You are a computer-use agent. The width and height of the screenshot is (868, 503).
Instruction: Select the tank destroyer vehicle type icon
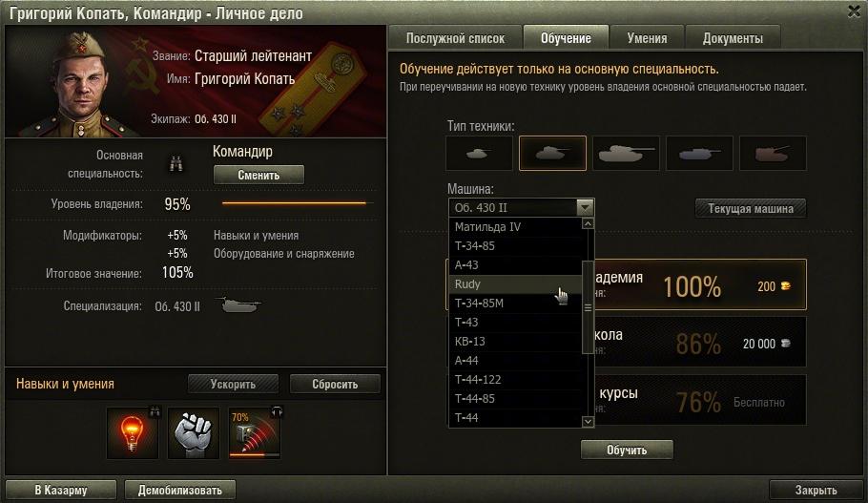point(700,153)
